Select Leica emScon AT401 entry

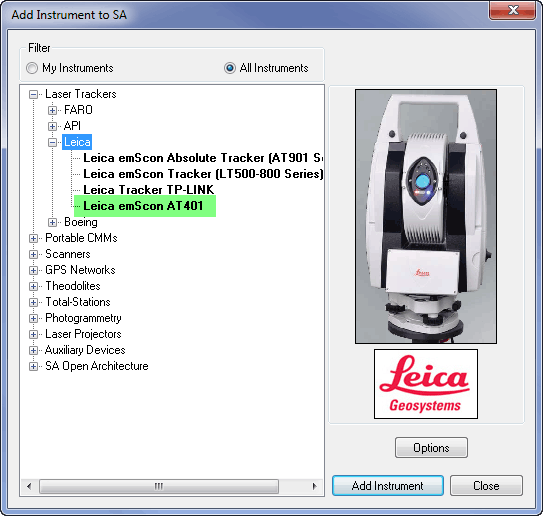pyautogui.click(x=143, y=206)
